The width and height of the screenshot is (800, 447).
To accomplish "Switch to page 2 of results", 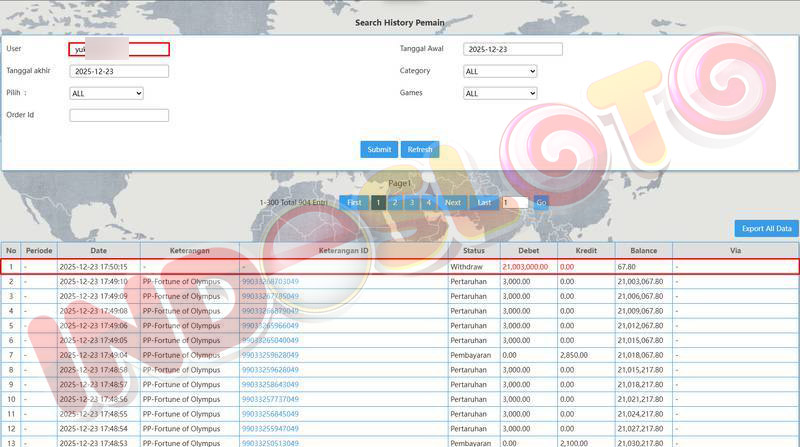I will pyautogui.click(x=395, y=202).
